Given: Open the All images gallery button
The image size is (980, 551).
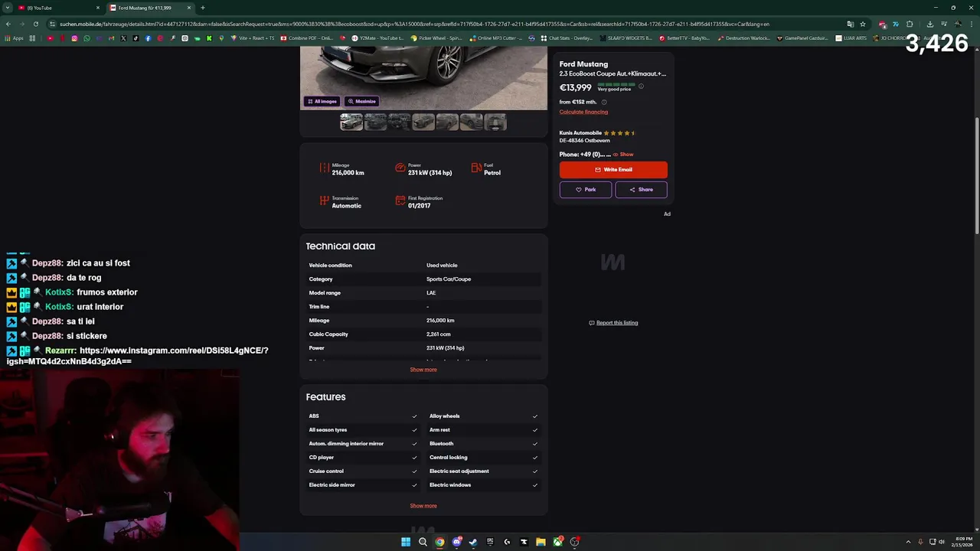Looking at the screenshot, I should pos(322,101).
